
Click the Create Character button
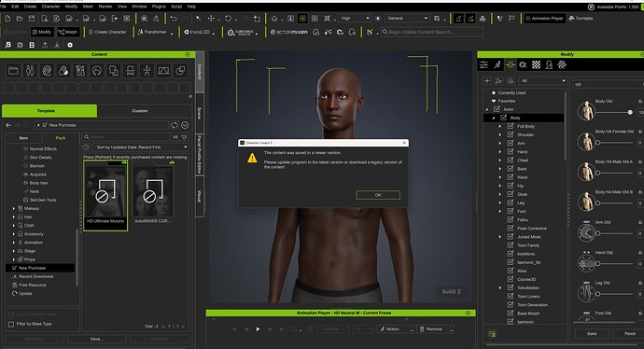(x=107, y=32)
